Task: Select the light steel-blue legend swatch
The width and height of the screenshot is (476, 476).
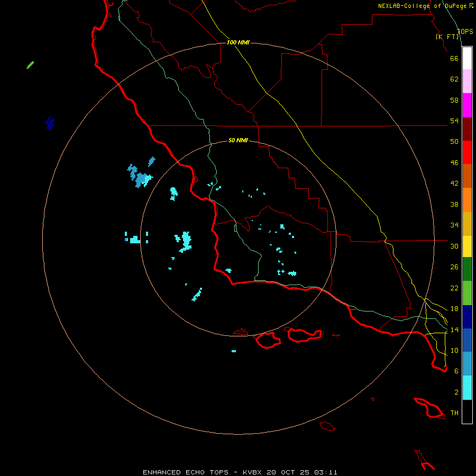Action: 467,364
